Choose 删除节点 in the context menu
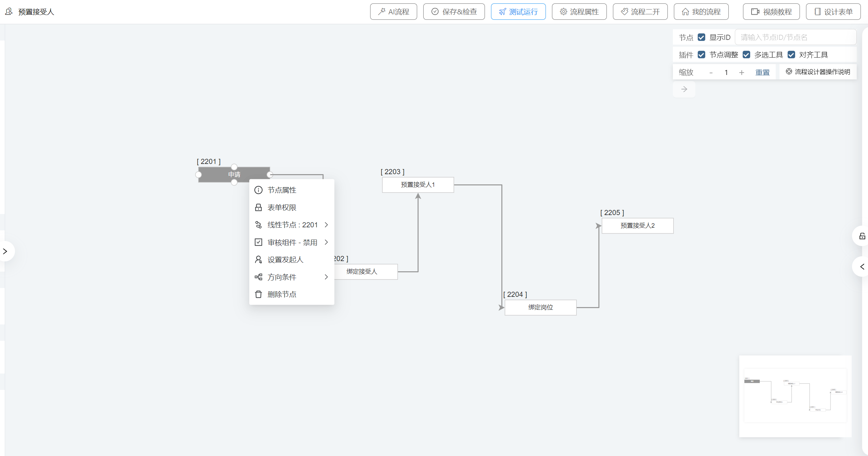This screenshot has height=456, width=868. 292,294
